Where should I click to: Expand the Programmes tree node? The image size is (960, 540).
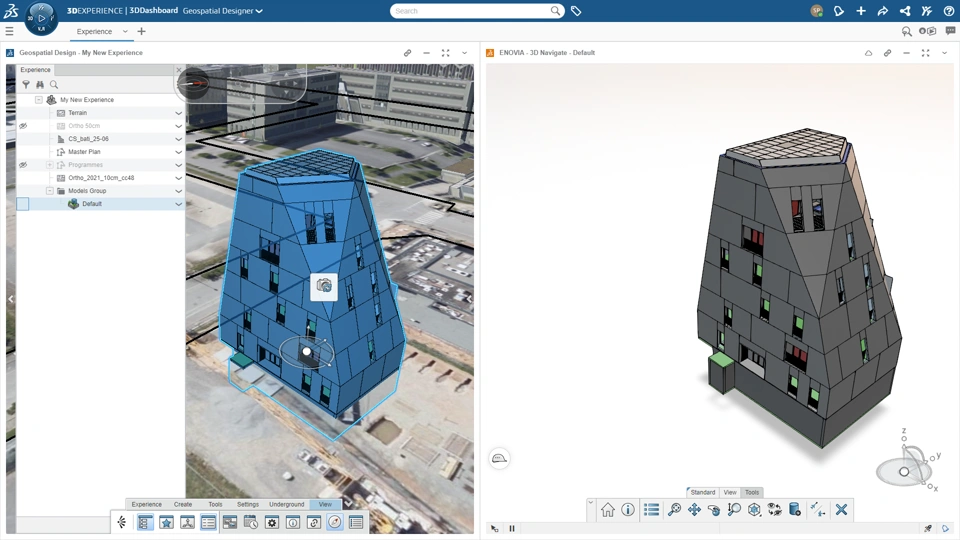coord(50,165)
